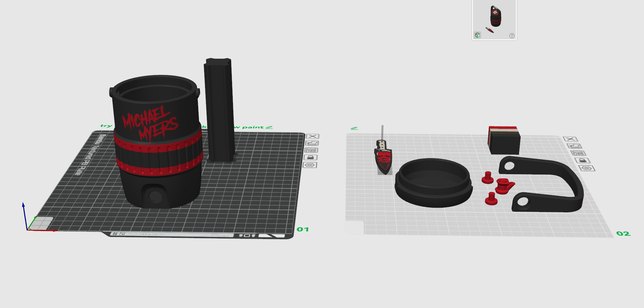
Task: Toggle lock on plate 01
Action: click(311, 158)
